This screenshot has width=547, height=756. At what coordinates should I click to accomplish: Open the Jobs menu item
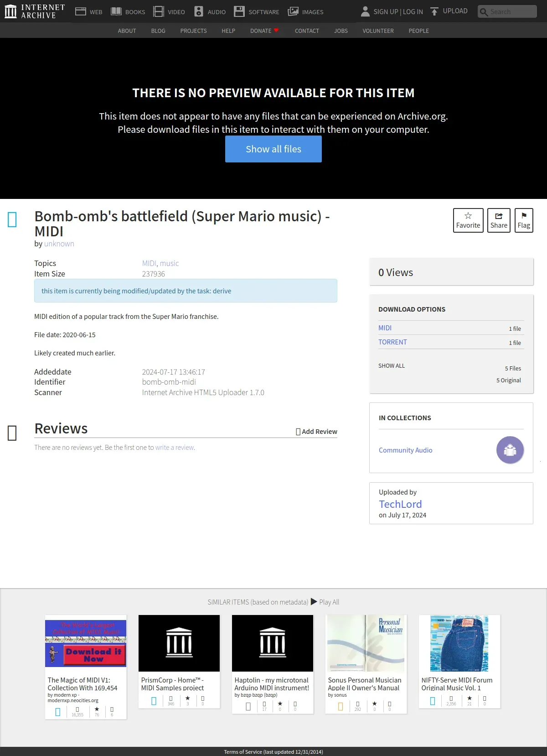click(341, 31)
